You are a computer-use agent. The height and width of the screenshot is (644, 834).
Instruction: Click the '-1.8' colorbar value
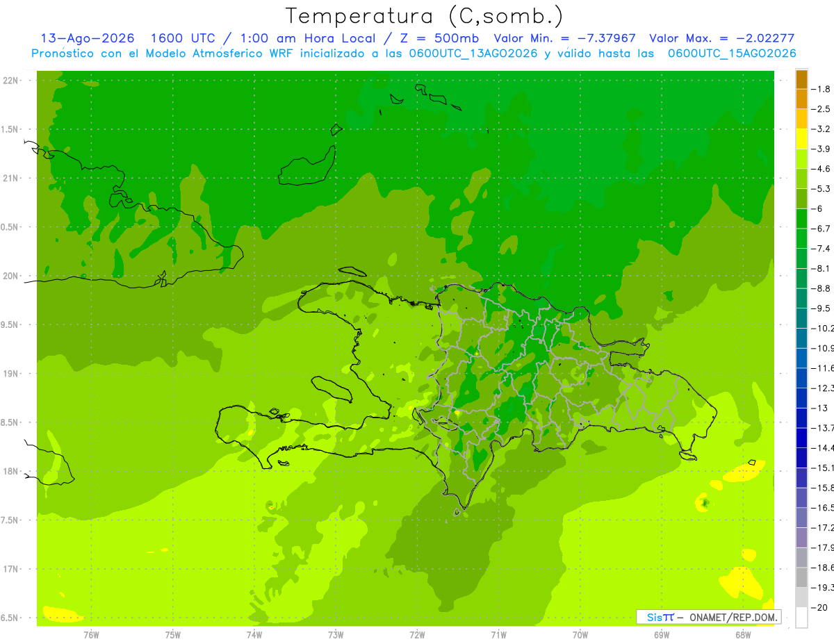pos(821,89)
